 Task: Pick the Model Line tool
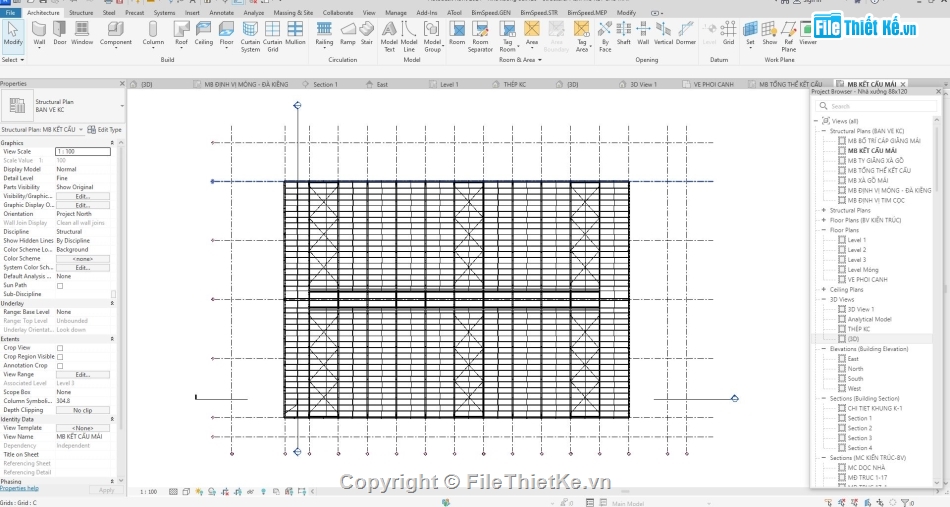point(409,37)
